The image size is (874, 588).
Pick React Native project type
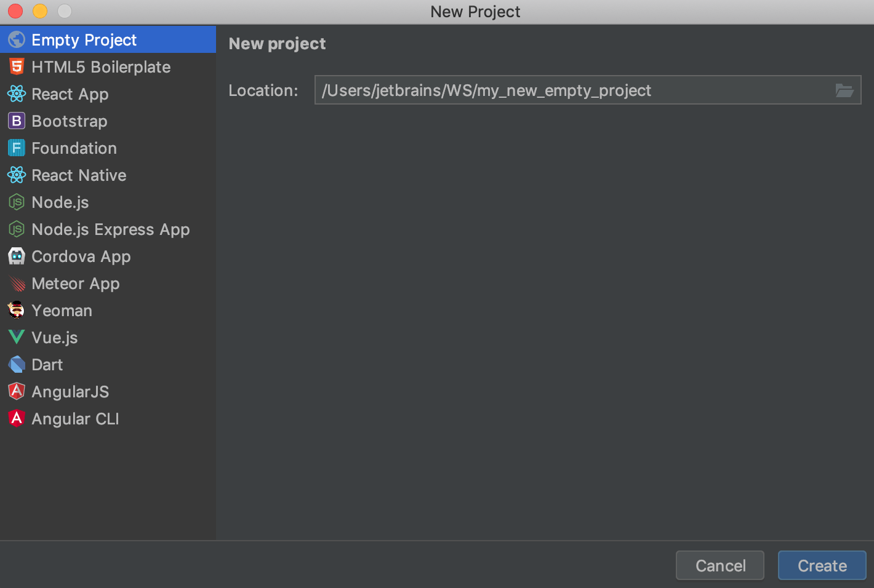coord(108,175)
